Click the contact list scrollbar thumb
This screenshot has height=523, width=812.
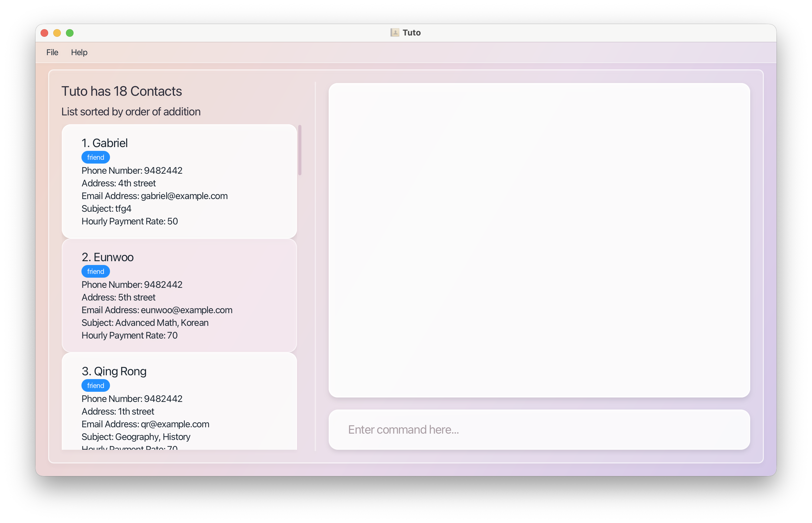(300, 150)
